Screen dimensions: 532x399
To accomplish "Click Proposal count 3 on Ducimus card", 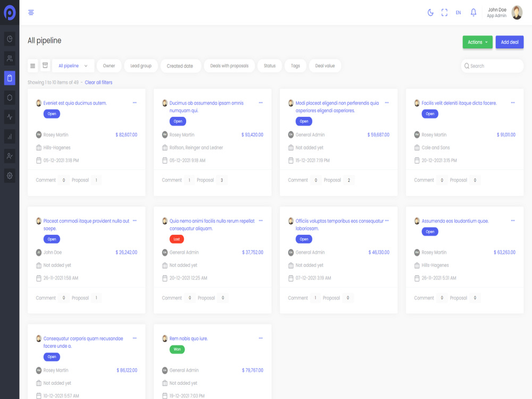I will pos(221,180).
